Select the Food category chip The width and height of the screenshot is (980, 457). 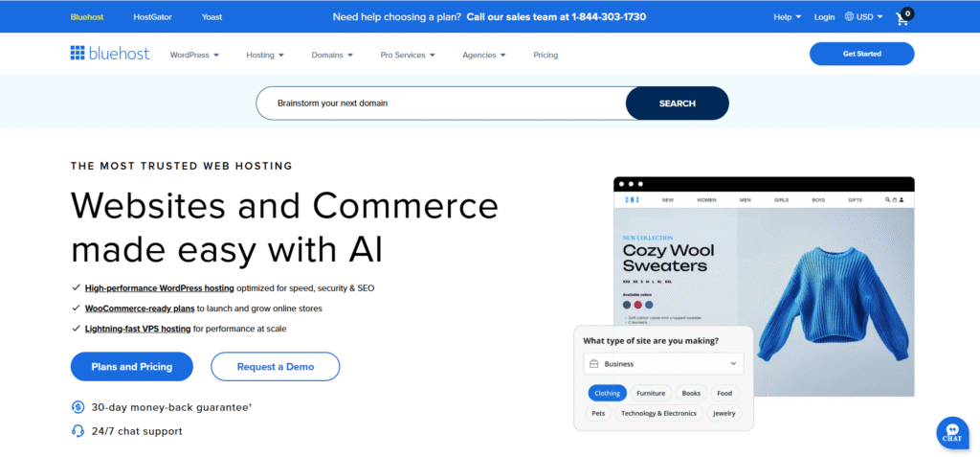pyautogui.click(x=724, y=393)
